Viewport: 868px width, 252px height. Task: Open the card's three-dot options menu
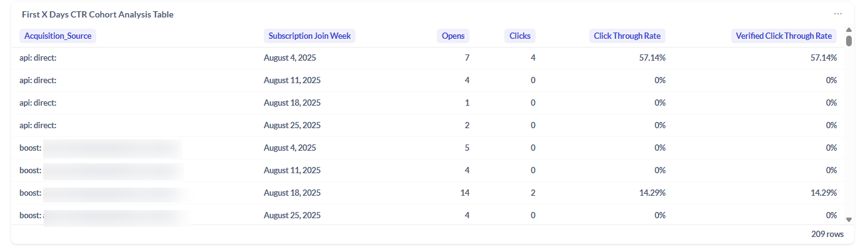837,14
